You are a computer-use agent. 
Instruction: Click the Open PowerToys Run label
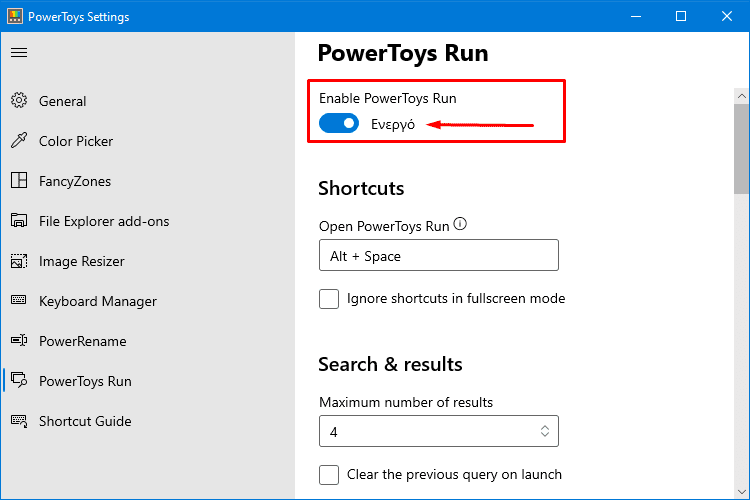coord(384,226)
